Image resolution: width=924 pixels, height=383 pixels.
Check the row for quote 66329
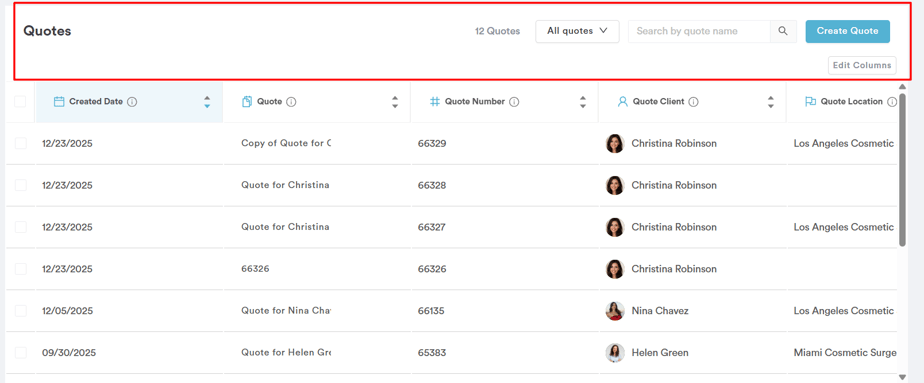point(21,143)
